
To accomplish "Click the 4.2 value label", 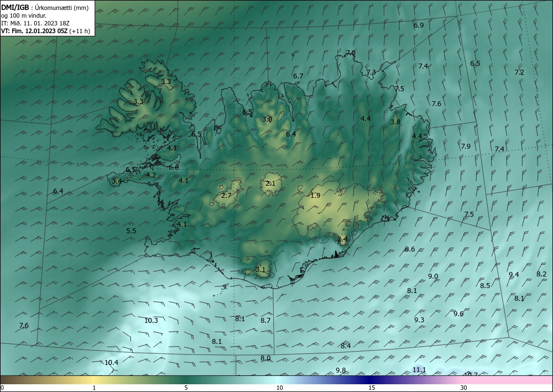I will click(x=151, y=175).
